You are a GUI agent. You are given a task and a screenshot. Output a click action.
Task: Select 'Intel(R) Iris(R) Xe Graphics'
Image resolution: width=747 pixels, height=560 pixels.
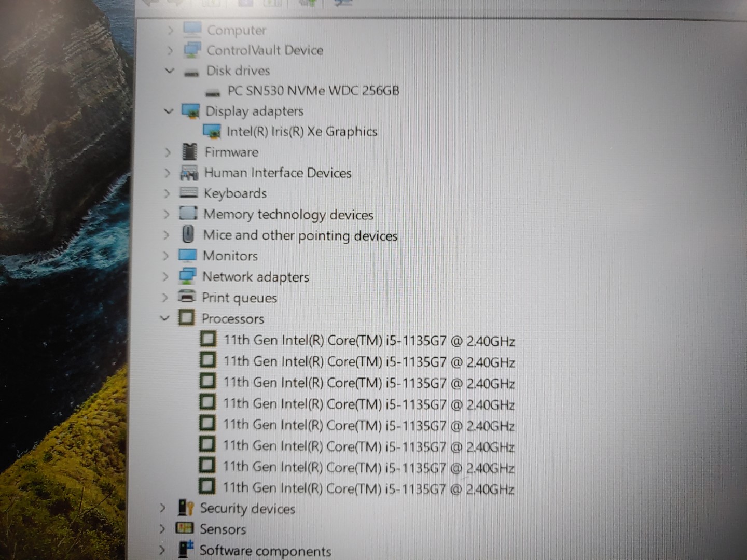pos(302,132)
